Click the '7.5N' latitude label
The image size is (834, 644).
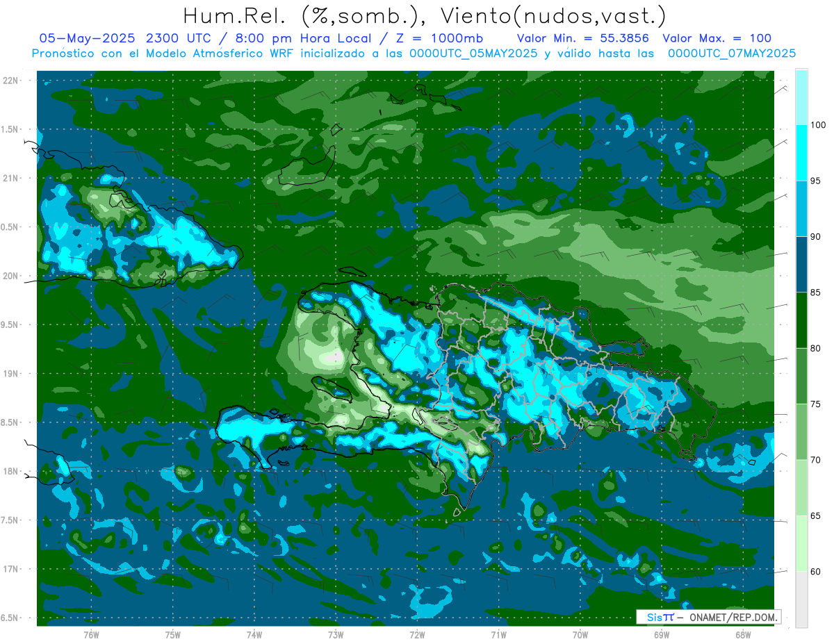point(10,520)
